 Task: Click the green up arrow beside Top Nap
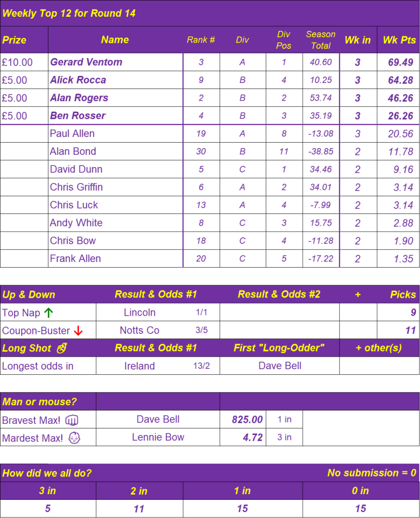49,313
